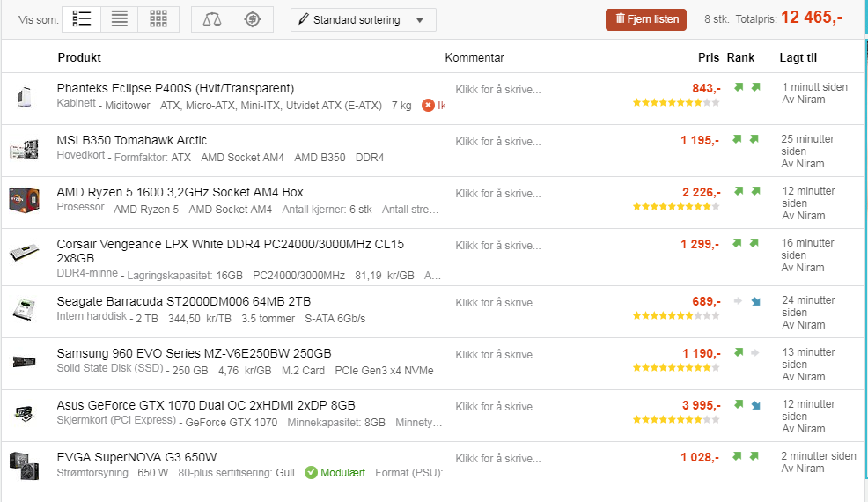Click star rating of Samsung 960 EVO
Image resolution: width=868 pixels, height=502 pixels.
coord(676,367)
